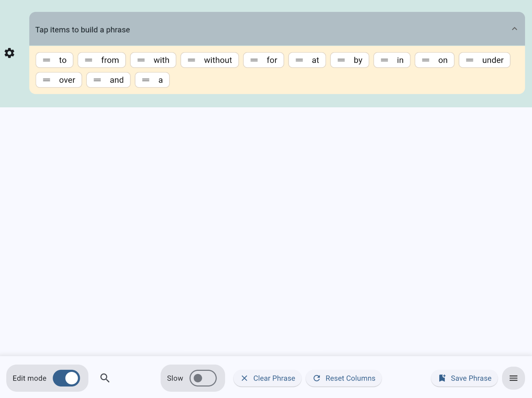Open the hamburger menu button
This screenshot has width=532, height=398.
coord(513,378)
